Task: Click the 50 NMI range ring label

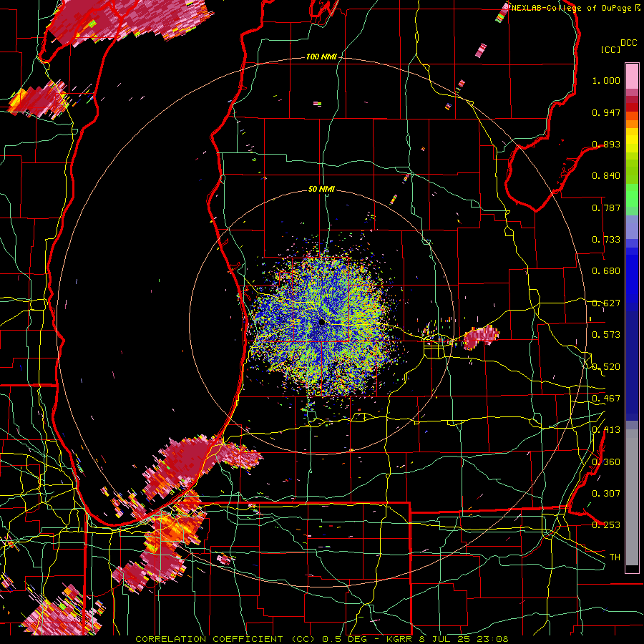Action: coord(321,189)
